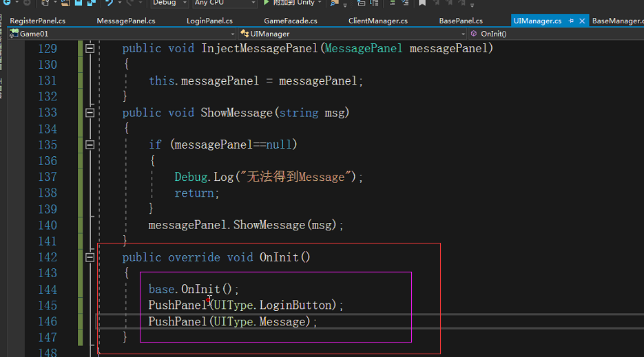Collapse the OnInit method at line 142
Image resolution: width=644 pixels, height=357 pixels.
[90, 257]
